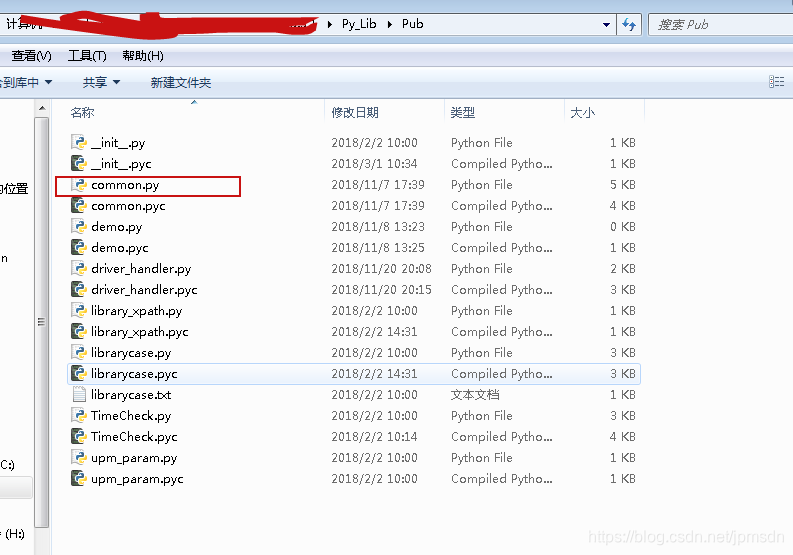Screen dimensions: 793x555
Task: Select the file name librarycase.txt
Action: pyautogui.click(x=131, y=395)
